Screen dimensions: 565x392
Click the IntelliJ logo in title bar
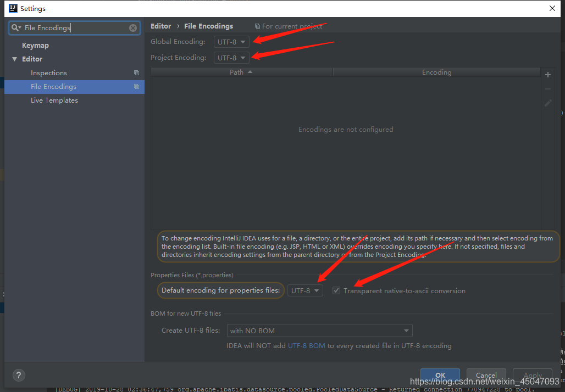pos(13,8)
